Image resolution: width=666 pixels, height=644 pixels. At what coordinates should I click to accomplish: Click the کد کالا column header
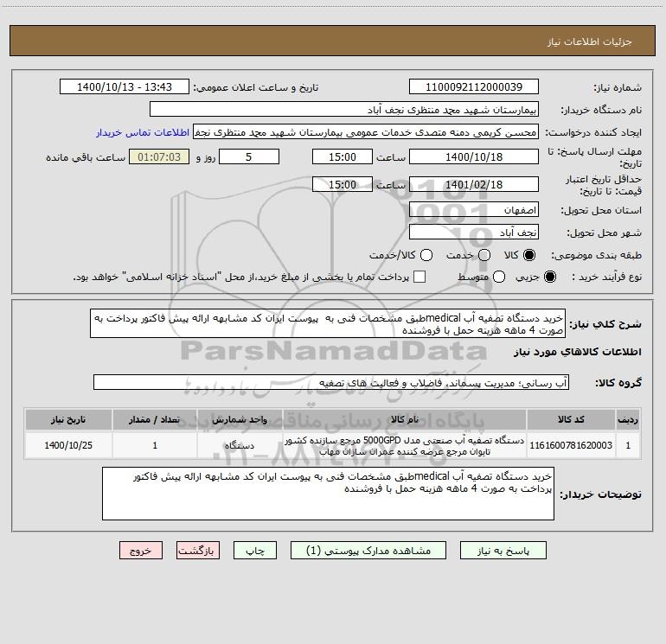tap(571, 419)
